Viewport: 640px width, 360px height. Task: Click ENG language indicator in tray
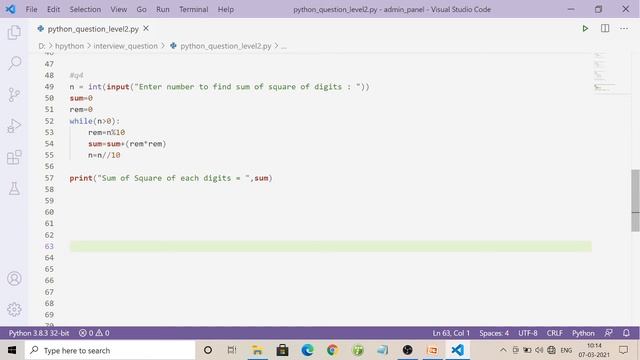pyautogui.click(x=566, y=350)
